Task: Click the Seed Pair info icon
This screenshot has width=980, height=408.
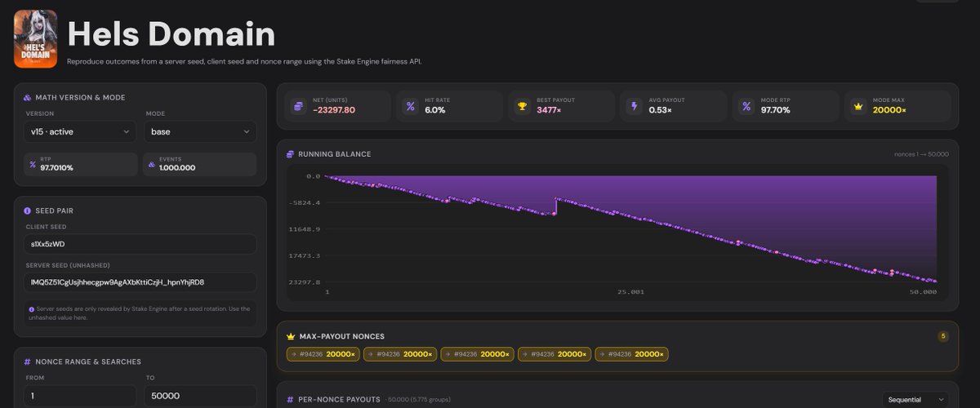Action: click(28, 211)
